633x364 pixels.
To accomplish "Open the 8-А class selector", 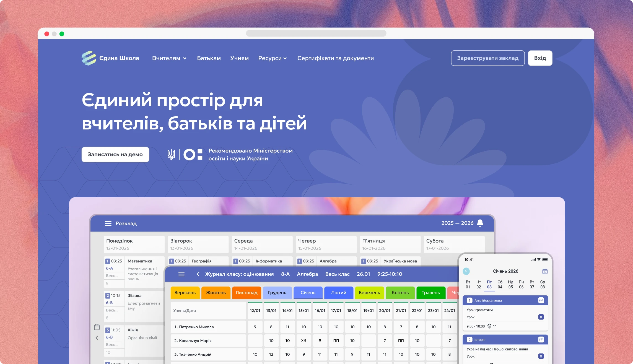I will [285, 274].
